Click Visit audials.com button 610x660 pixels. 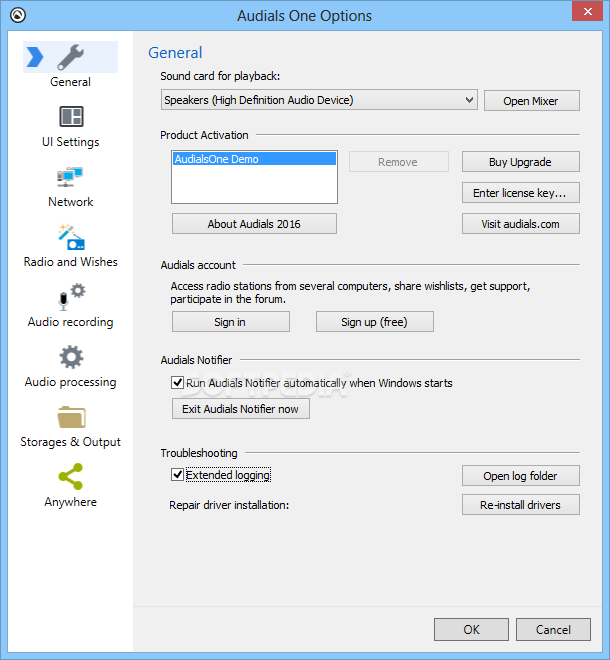(x=521, y=224)
